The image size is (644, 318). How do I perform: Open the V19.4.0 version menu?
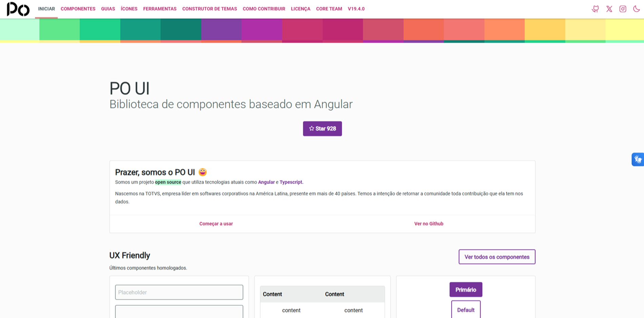point(356,9)
